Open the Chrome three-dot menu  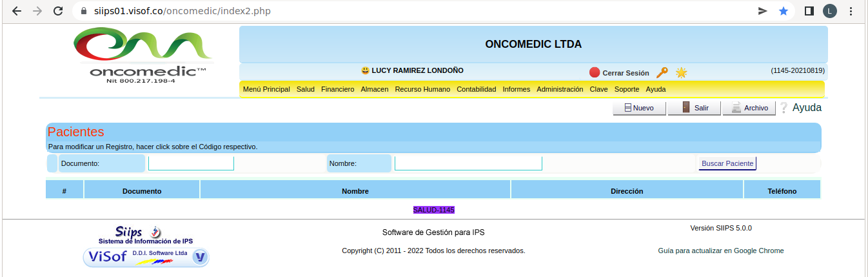[851, 11]
